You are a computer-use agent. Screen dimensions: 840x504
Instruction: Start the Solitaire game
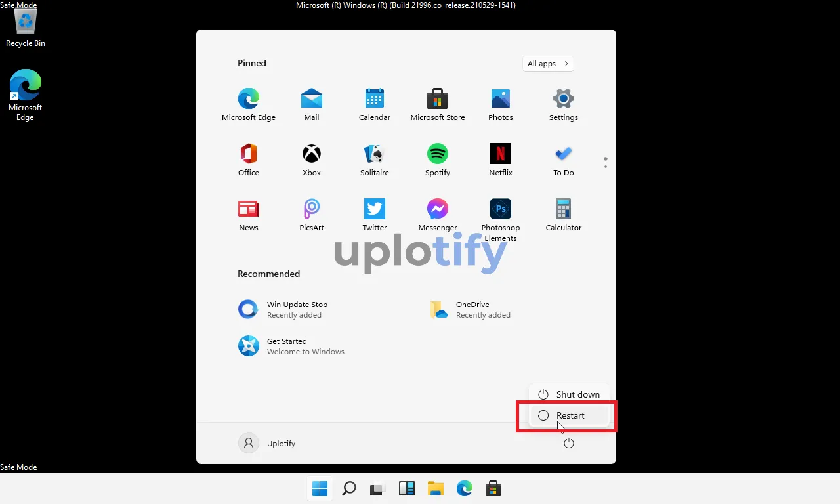tap(375, 160)
